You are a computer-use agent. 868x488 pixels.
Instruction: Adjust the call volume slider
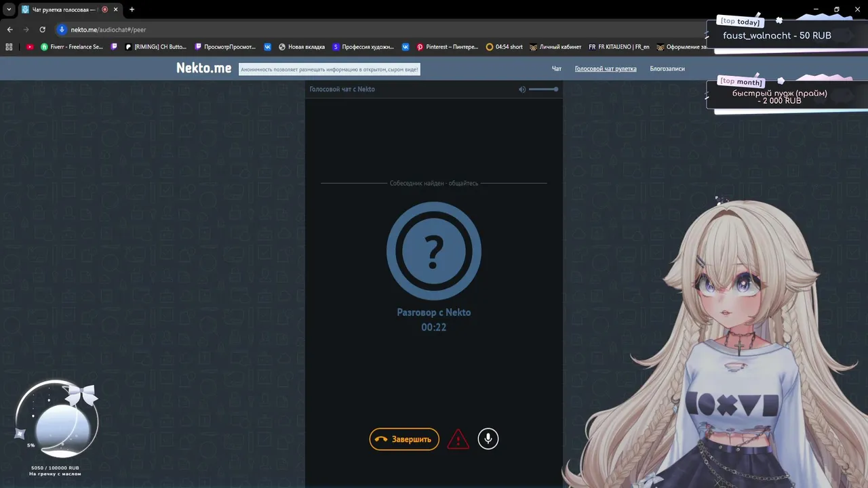coord(543,89)
